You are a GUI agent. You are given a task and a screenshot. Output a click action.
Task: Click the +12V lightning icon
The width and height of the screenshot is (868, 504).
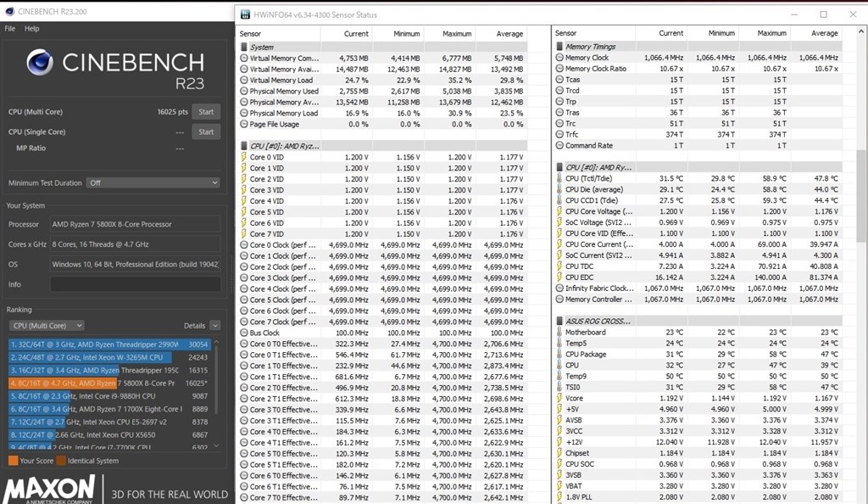[559, 442]
